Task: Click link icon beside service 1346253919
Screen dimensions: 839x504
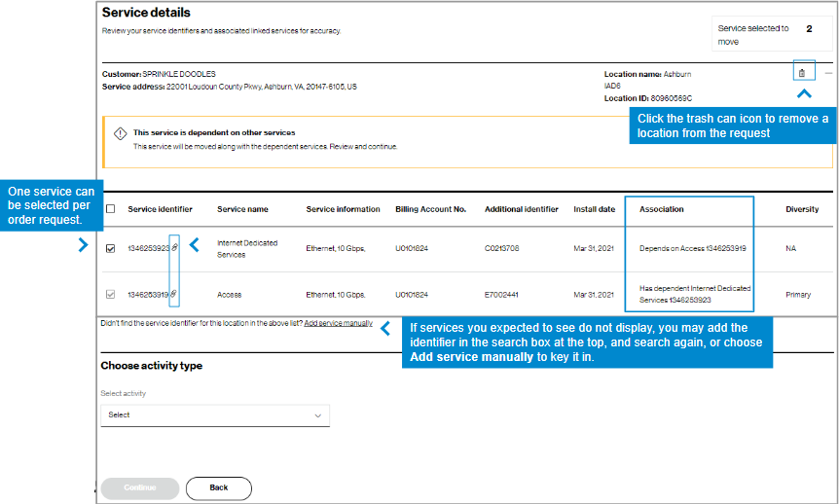Action: pyautogui.click(x=173, y=294)
